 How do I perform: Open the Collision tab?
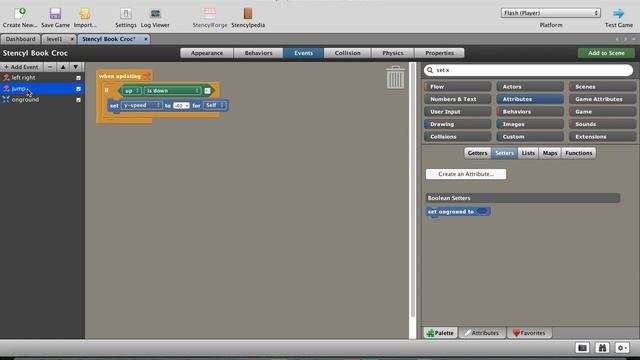[x=347, y=53]
